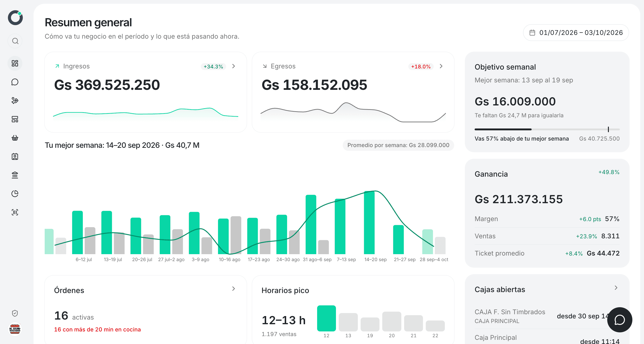Open date range picker 01/07/2026 – 03/10/2026
The width and height of the screenshot is (644, 344).
click(x=576, y=33)
